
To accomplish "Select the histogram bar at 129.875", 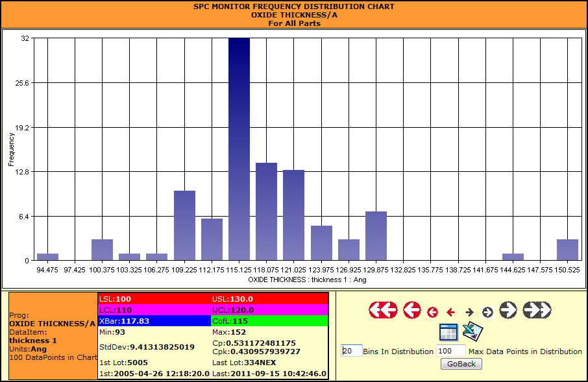I will 376,236.
